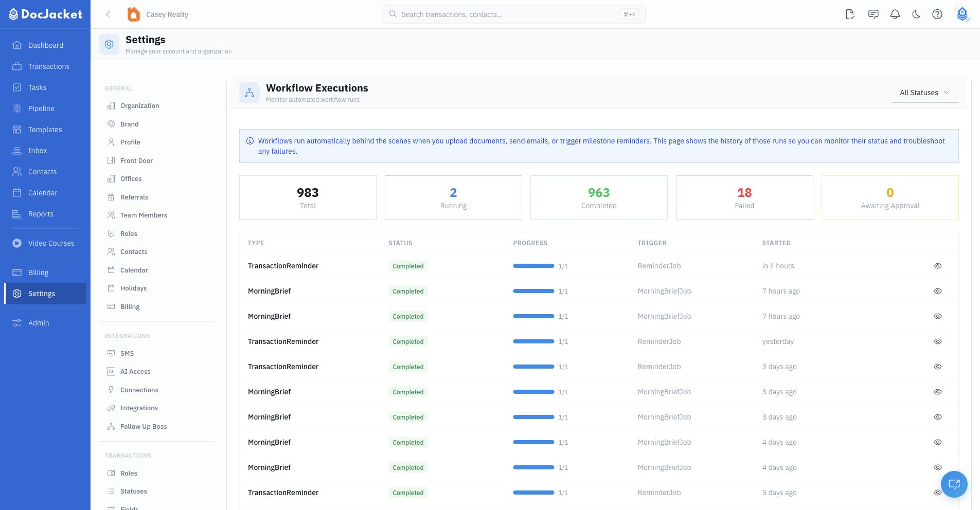Open Referrals settings
The width and height of the screenshot is (980, 510).
click(x=156, y=197)
